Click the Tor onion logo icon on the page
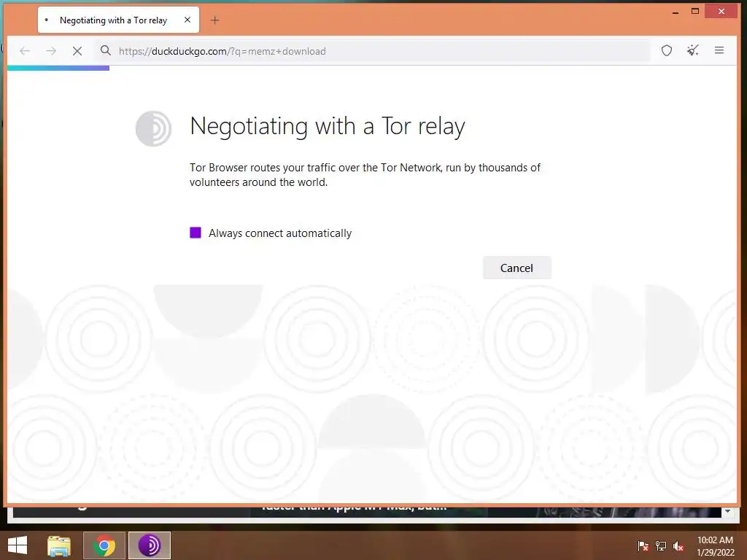This screenshot has height=560, width=747. tap(153, 128)
